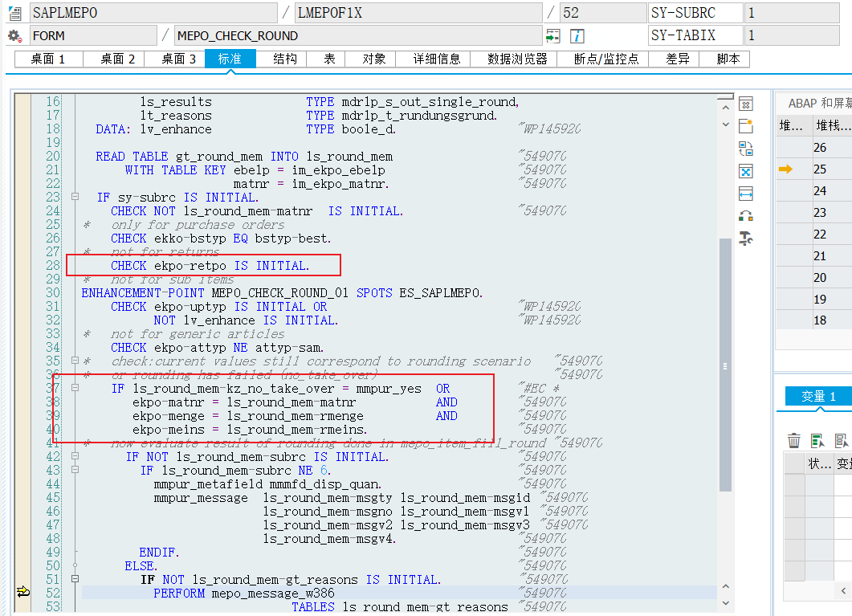Collapse the IF block at line 23
The width and height of the screenshot is (852, 616).
pyautogui.click(x=75, y=197)
